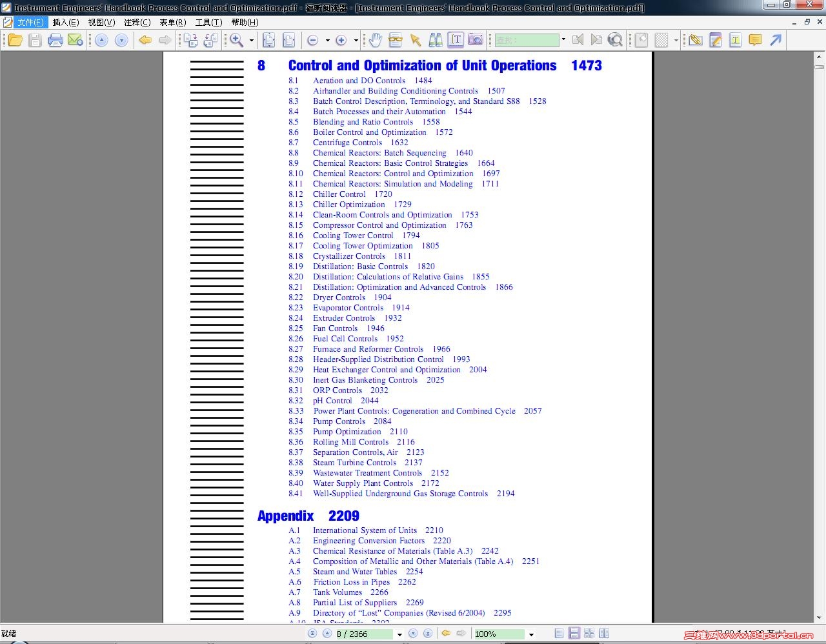Open link 8.19 Distillation: Basic Controls
The image size is (826, 644).
(x=361, y=267)
